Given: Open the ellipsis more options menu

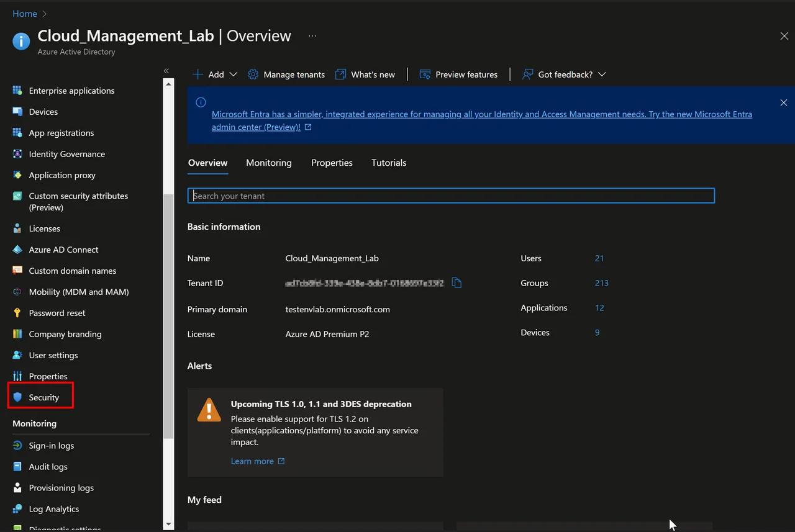Looking at the screenshot, I should (312, 36).
